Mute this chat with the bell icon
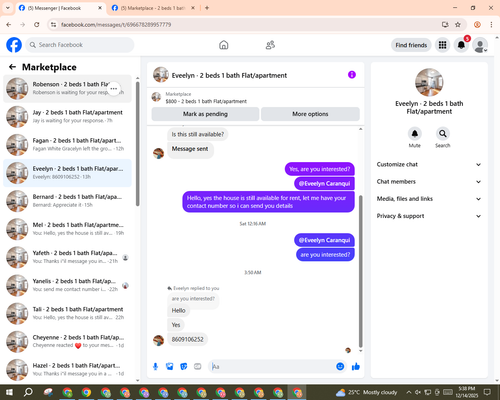500x400 pixels. coord(414,134)
